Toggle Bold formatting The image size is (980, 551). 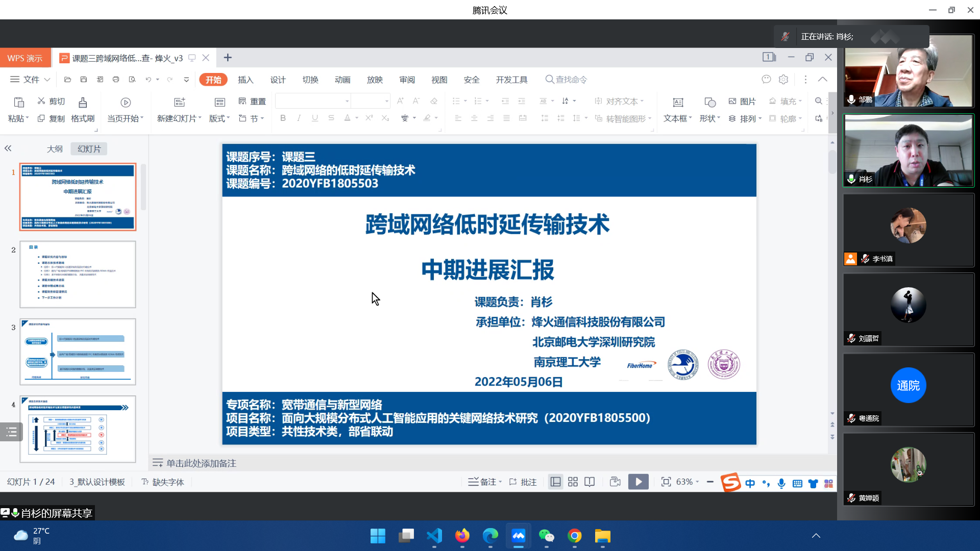[x=283, y=118]
